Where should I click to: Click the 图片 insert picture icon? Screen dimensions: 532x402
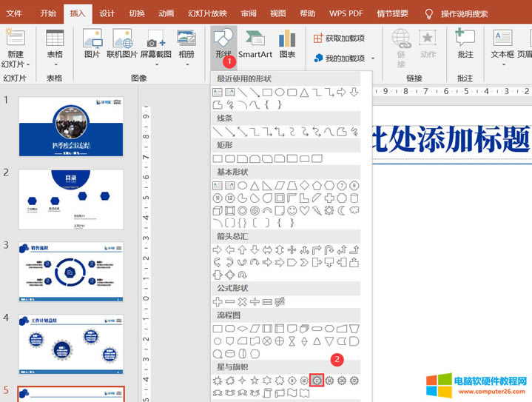(x=92, y=42)
